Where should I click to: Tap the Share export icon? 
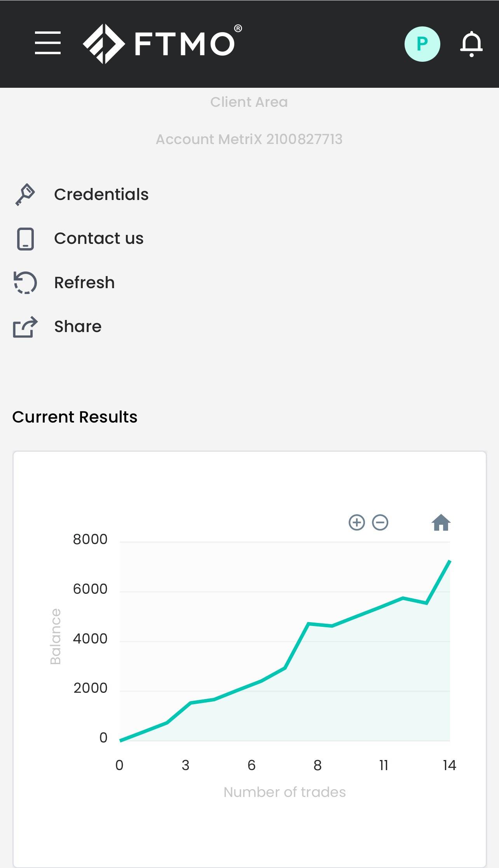(25, 327)
